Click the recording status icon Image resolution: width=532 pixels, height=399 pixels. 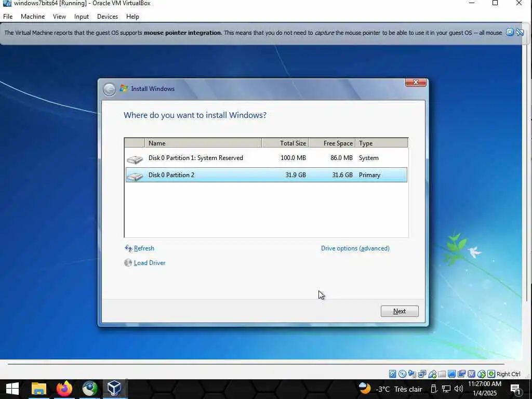click(x=461, y=374)
